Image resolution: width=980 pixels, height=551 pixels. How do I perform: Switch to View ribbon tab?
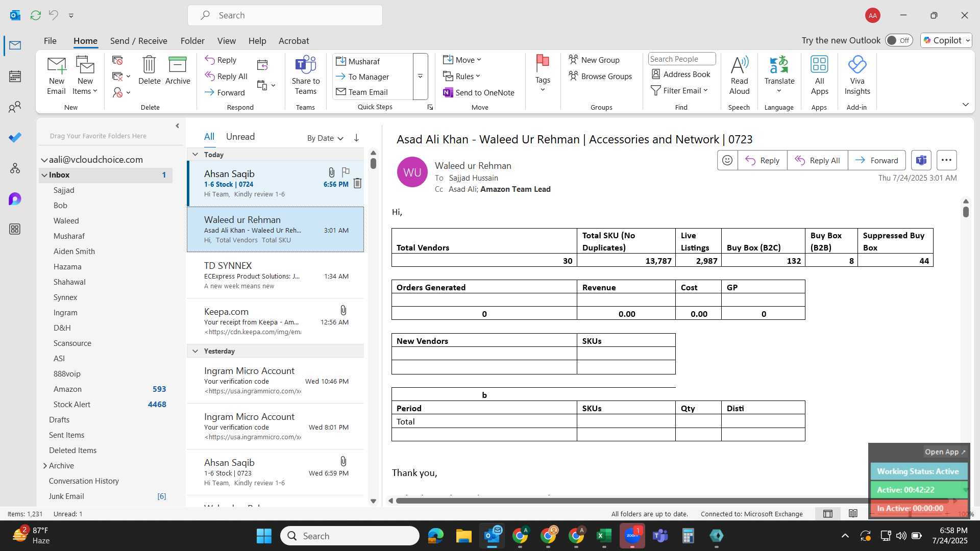click(227, 41)
